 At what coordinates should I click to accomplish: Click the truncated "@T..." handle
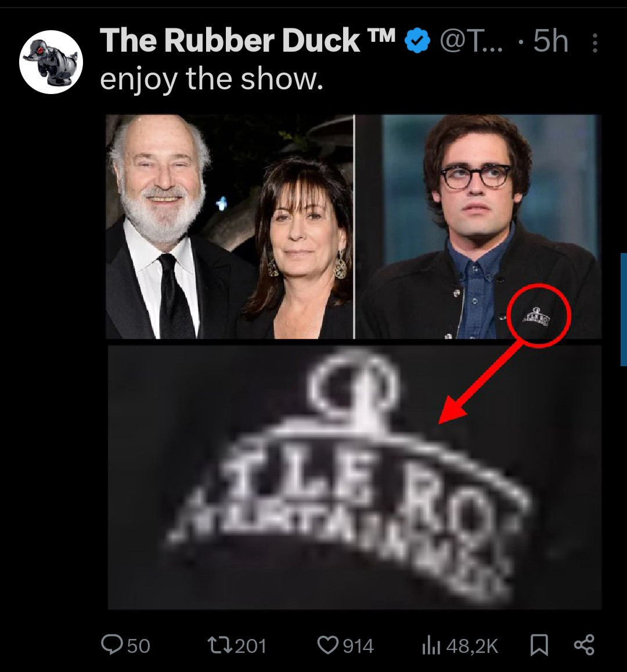click(x=473, y=41)
